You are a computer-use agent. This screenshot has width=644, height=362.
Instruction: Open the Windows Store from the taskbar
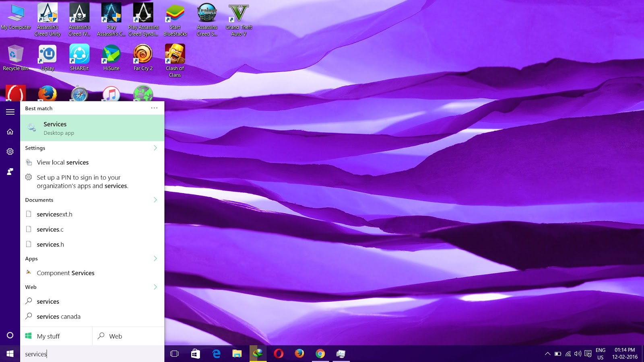click(x=196, y=354)
